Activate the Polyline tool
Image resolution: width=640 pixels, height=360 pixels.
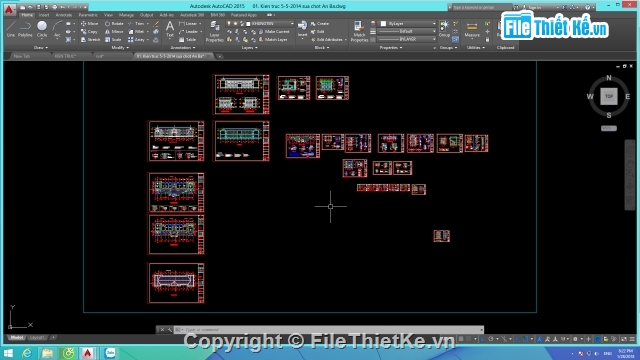point(25,29)
